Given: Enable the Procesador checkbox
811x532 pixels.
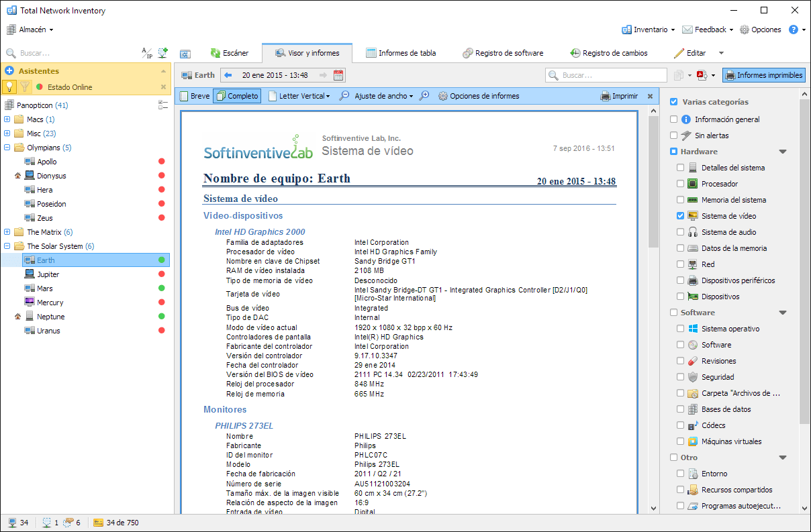Looking at the screenshot, I should point(681,184).
